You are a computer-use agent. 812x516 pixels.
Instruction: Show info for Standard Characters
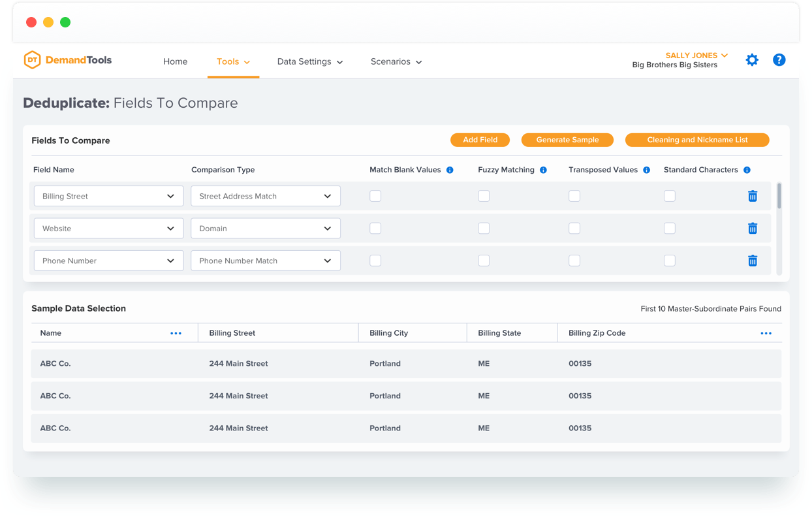(747, 170)
